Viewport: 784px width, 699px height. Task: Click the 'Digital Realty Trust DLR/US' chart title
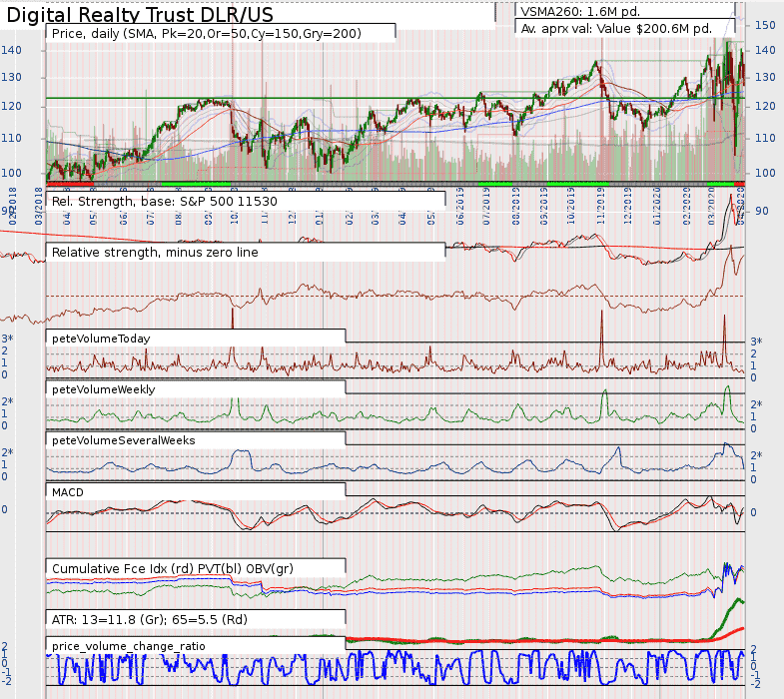tap(140, 15)
